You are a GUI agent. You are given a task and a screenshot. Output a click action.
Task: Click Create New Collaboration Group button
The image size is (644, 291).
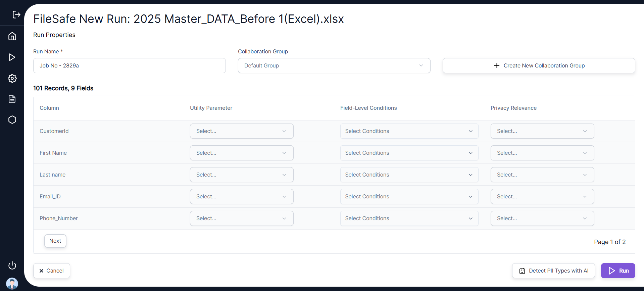coord(539,66)
